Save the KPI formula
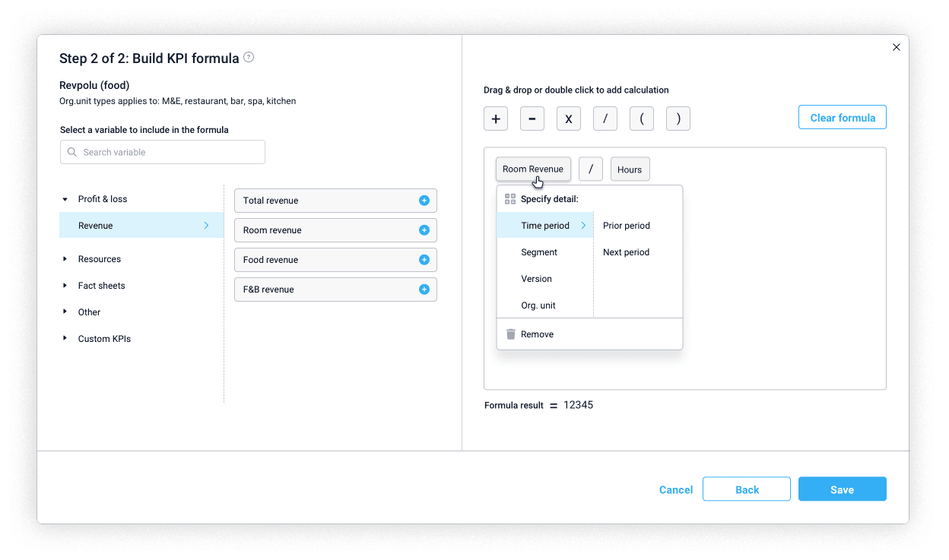The image size is (949, 560). 843,489
